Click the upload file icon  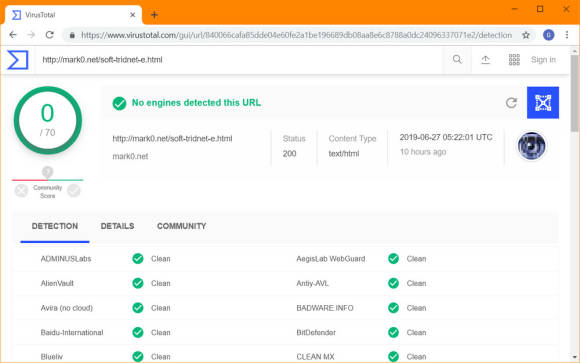485,60
